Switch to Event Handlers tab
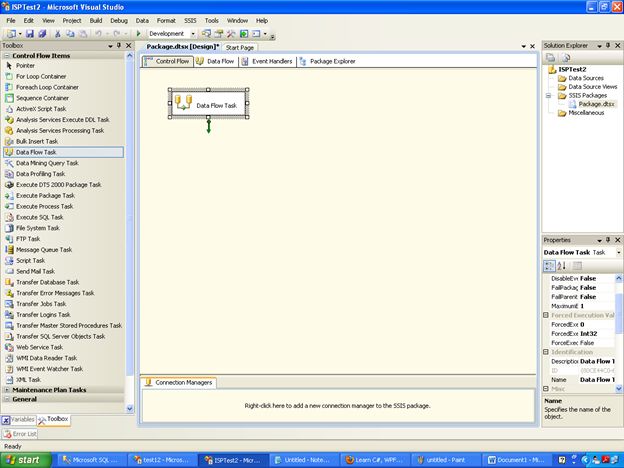Image resolution: width=624 pixels, height=468 pixels. pos(267,61)
